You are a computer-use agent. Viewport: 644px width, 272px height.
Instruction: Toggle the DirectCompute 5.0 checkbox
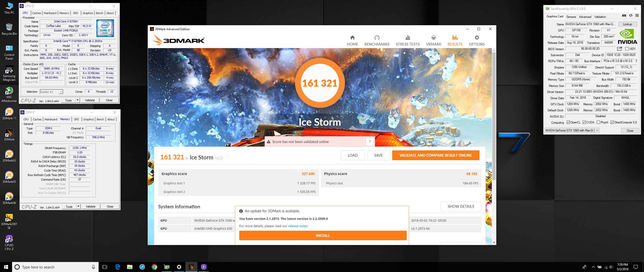pyautogui.click(x=612, y=122)
